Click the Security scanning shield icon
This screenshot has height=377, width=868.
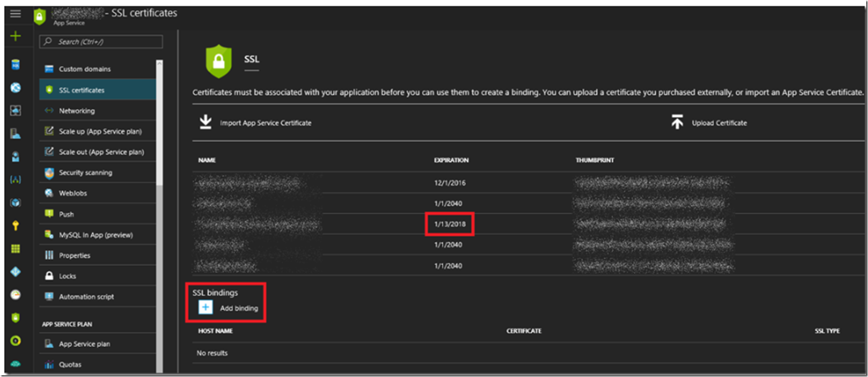click(x=49, y=173)
